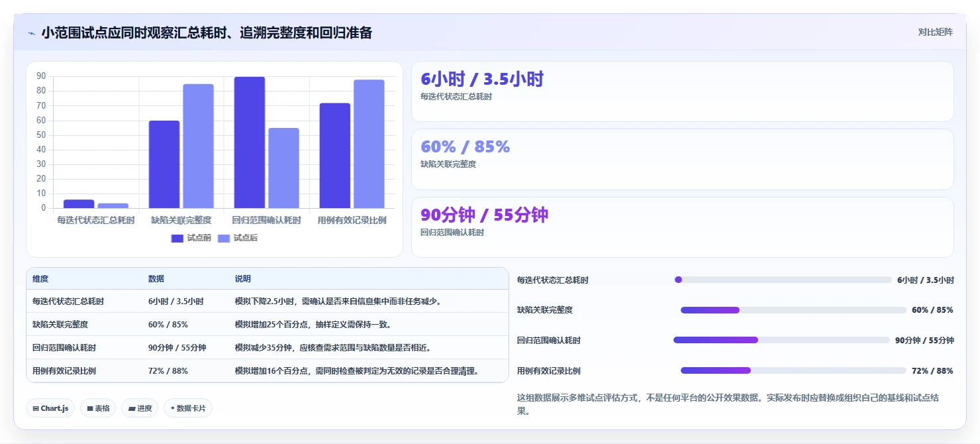Click the 试点前 bar for 每迭代状态汇总耗时
Viewport: 980px width, 444px height.
79,204
